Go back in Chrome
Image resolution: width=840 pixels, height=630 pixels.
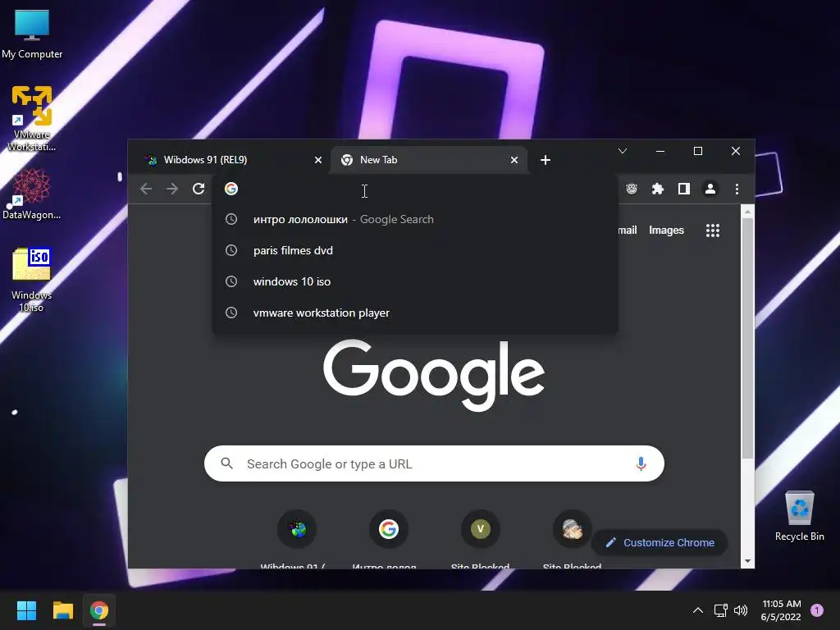pyautogui.click(x=146, y=189)
